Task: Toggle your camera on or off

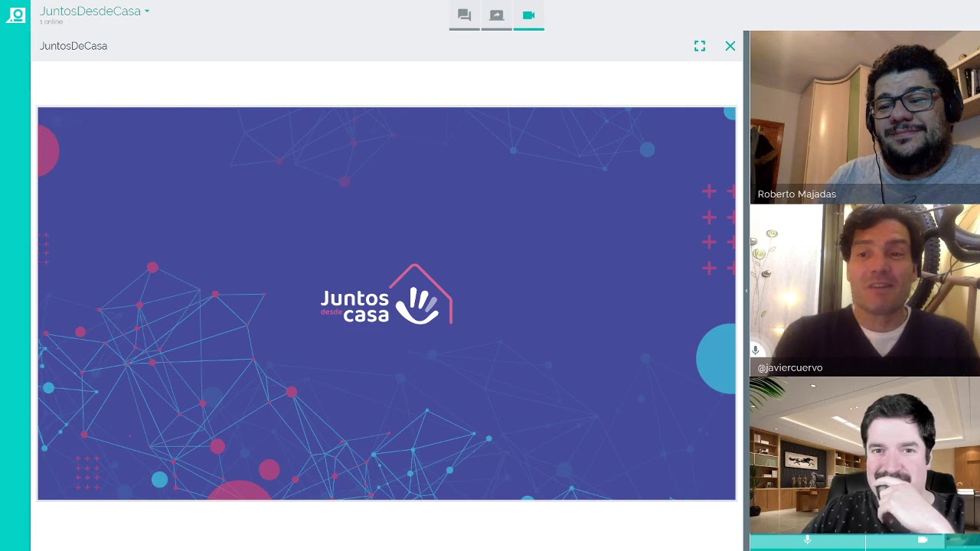Action: 923,540
